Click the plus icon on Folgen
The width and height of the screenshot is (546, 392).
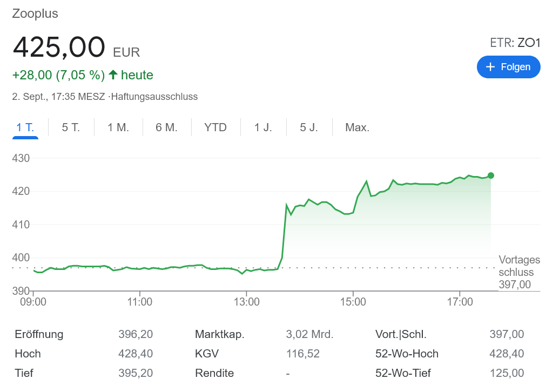point(490,67)
